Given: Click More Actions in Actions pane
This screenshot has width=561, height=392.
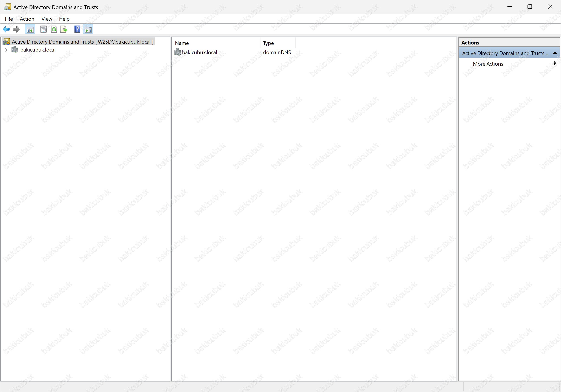Looking at the screenshot, I should point(488,64).
